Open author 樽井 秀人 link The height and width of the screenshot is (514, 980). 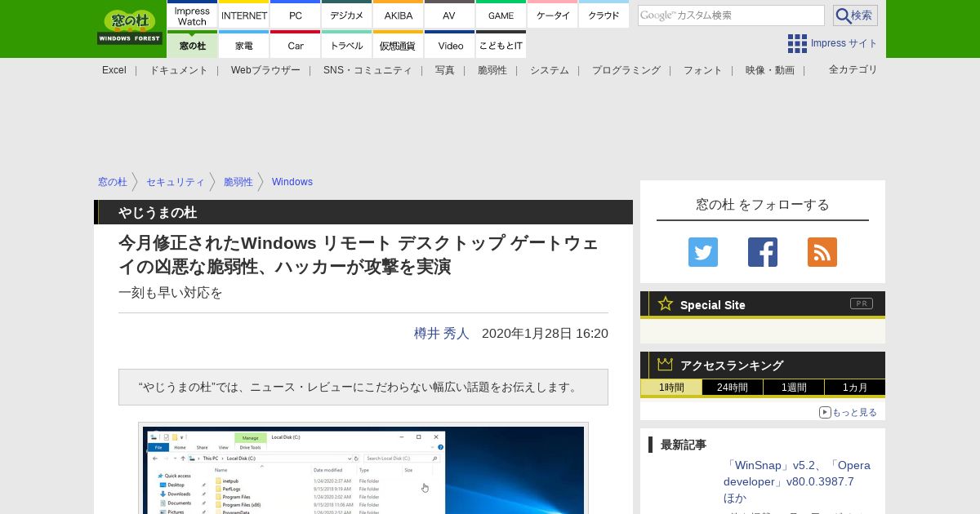(x=442, y=333)
